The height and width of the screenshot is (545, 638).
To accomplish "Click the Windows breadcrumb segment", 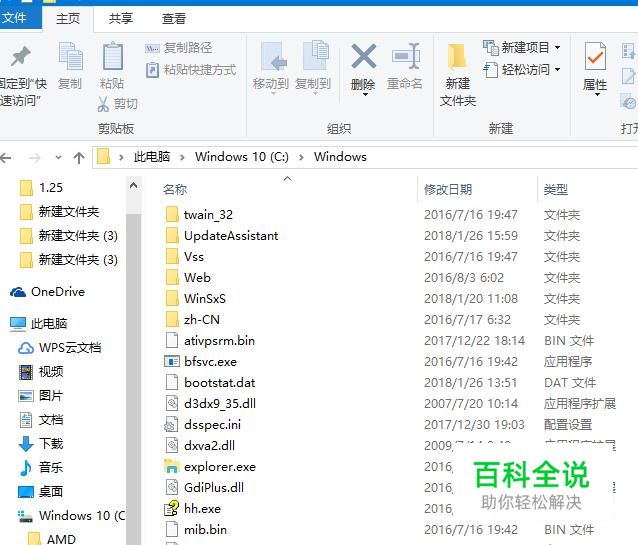I will pos(340,157).
